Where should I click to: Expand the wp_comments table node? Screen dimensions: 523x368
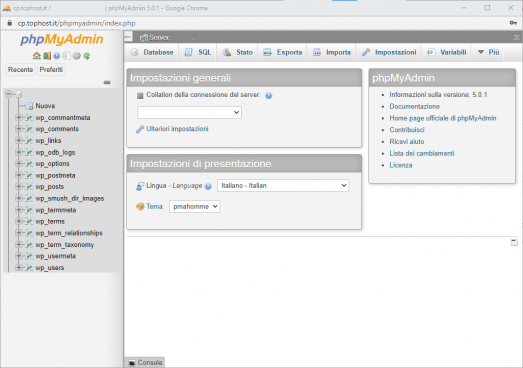coord(19,129)
